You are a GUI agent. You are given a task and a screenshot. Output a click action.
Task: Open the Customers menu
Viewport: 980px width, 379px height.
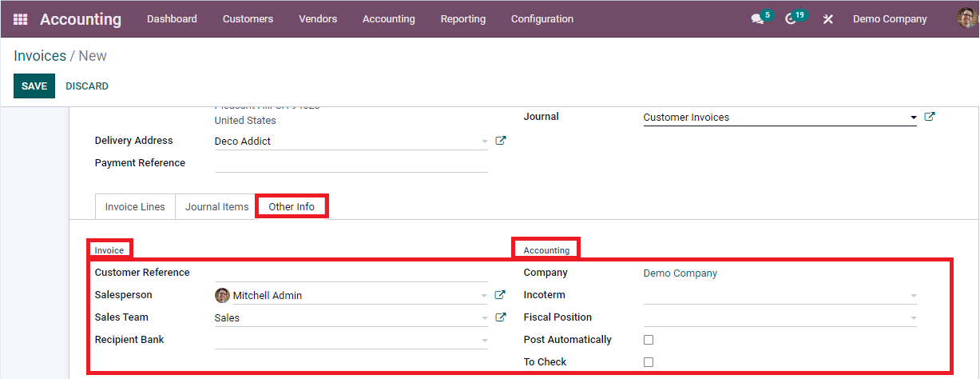tap(248, 19)
